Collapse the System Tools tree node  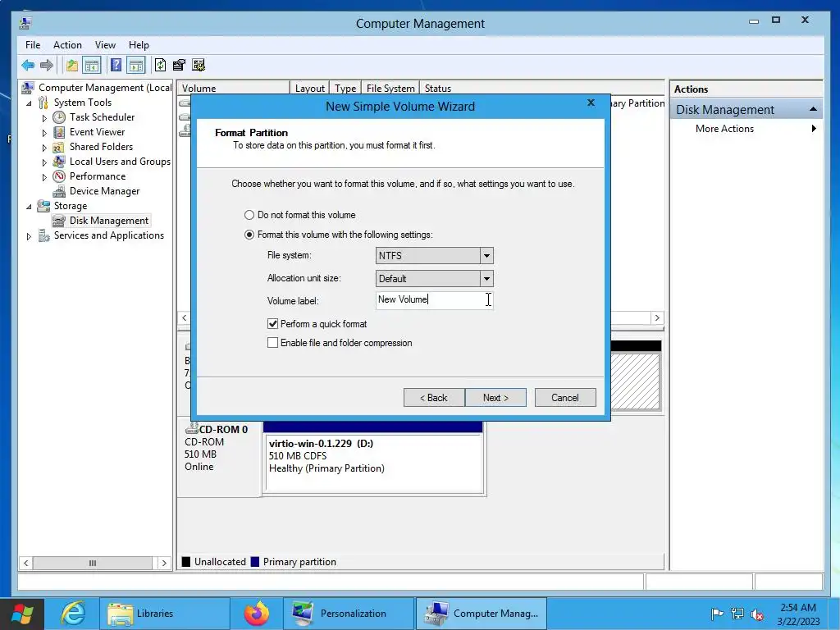coord(29,103)
